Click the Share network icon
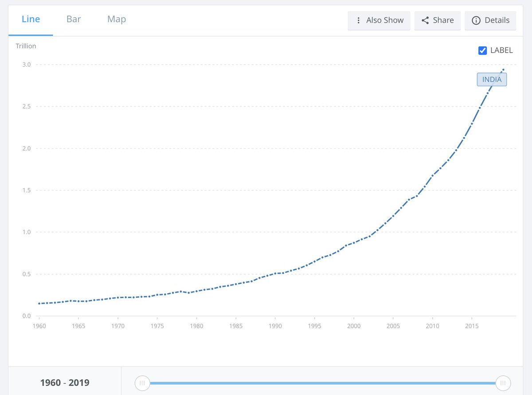Image resolution: width=532 pixels, height=395 pixels. point(425,20)
